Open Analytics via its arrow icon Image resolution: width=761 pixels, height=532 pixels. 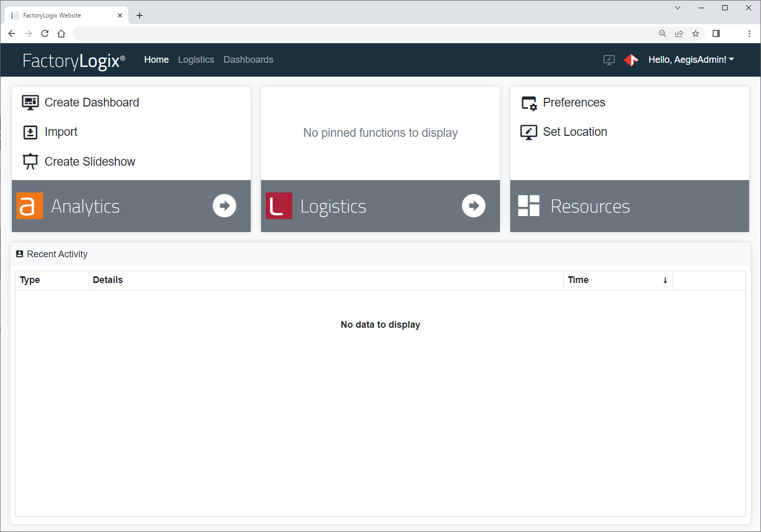pos(224,205)
